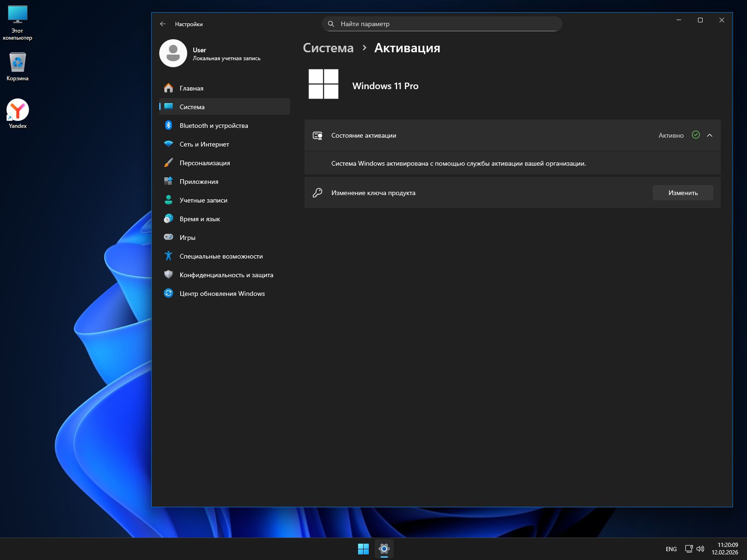Open the User account profile picture
Image resolution: width=747 pixels, height=560 pixels.
173,53
